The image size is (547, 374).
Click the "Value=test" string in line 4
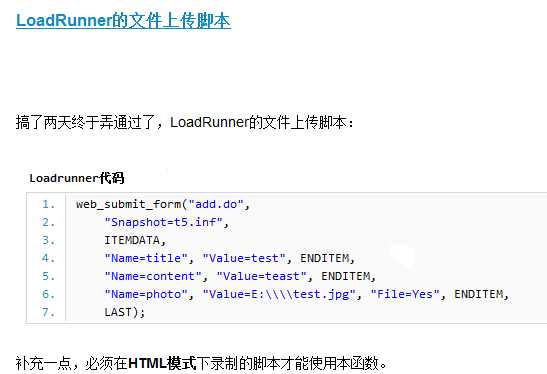coord(244,258)
